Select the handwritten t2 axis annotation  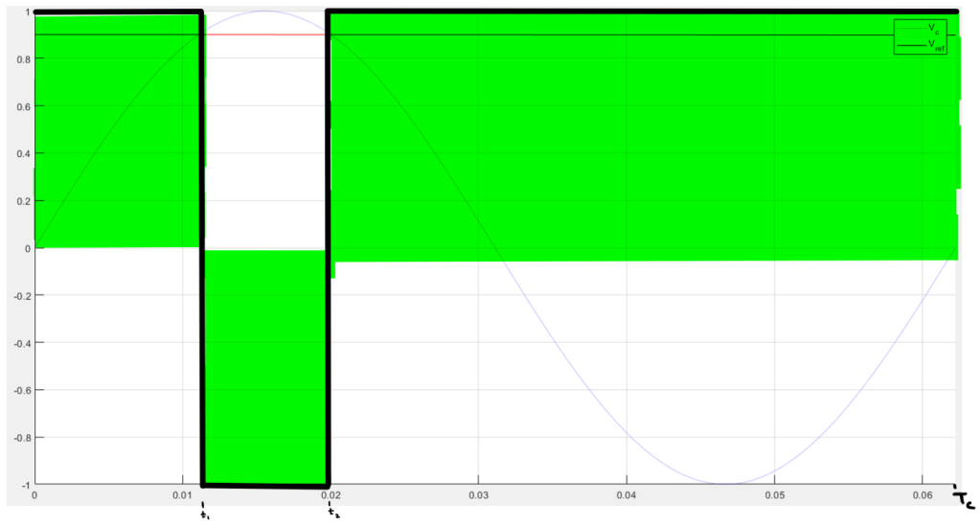pos(331,511)
